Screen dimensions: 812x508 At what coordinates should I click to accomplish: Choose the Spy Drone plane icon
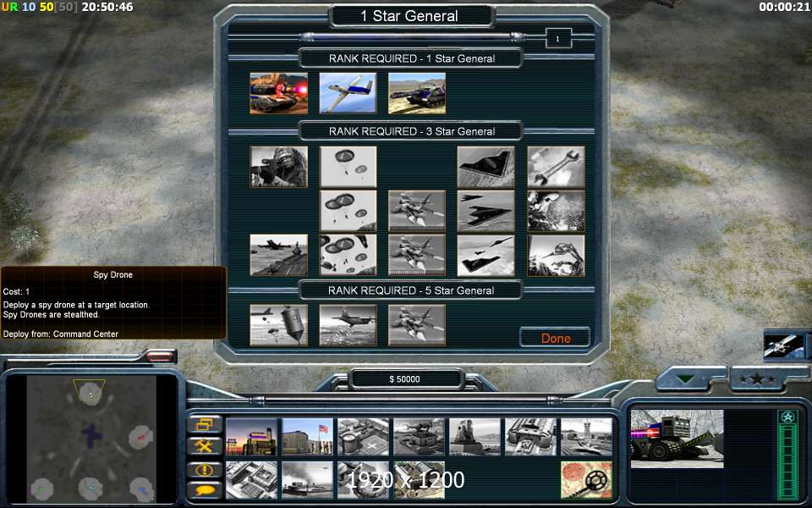[348, 93]
